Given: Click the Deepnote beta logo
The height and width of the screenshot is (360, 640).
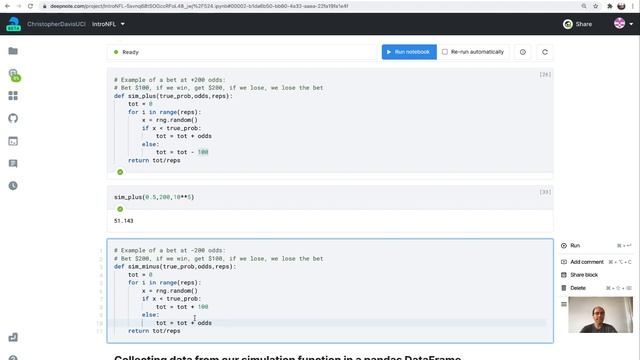Looking at the screenshot, I should pyautogui.click(x=13, y=24).
